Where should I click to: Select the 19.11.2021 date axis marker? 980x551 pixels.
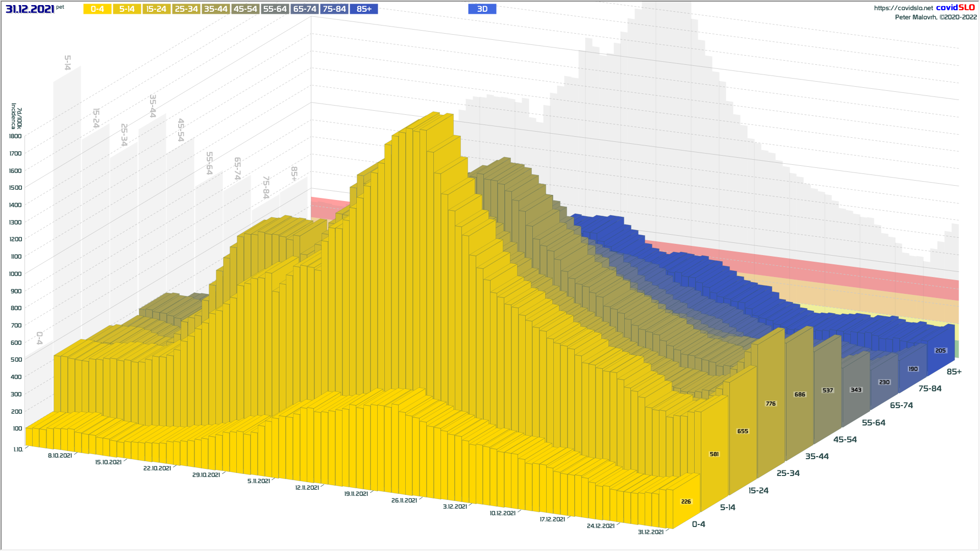pos(356,494)
